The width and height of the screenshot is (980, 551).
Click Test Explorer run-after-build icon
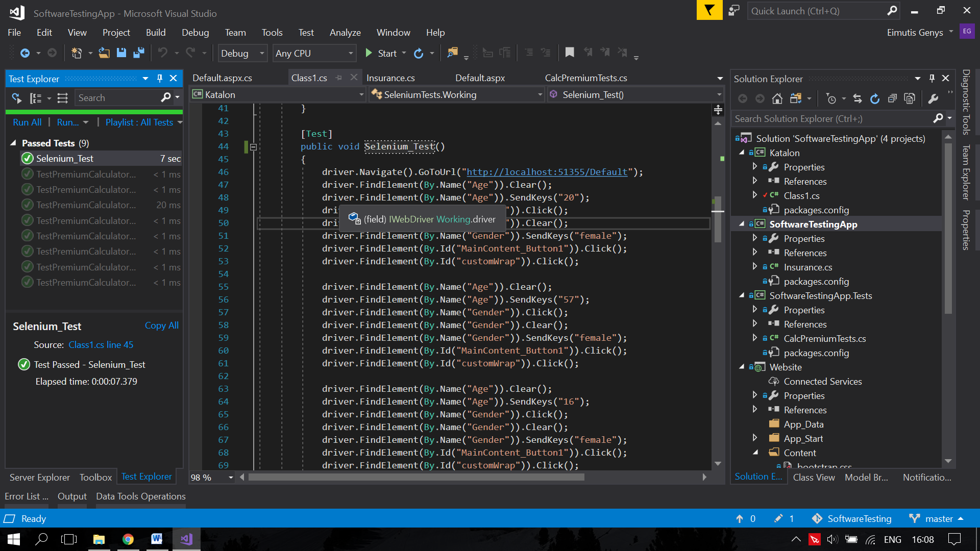[x=17, y=98]
